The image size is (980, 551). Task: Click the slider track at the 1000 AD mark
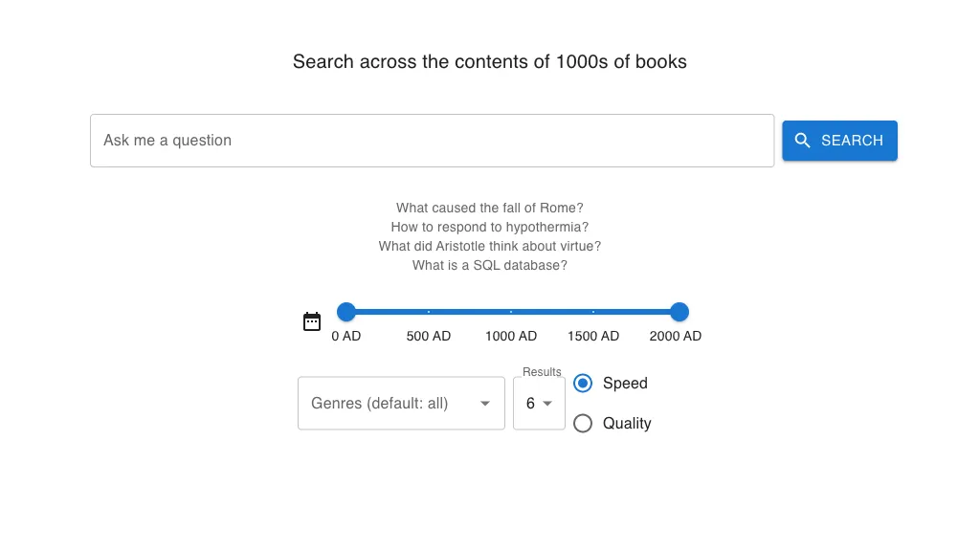pos(511,312)
